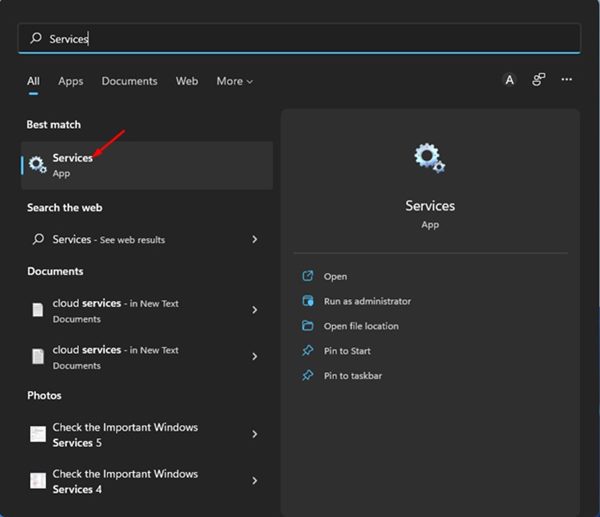Click the connected devices icon beside avatar
The image size is (600, 517).
538,80
